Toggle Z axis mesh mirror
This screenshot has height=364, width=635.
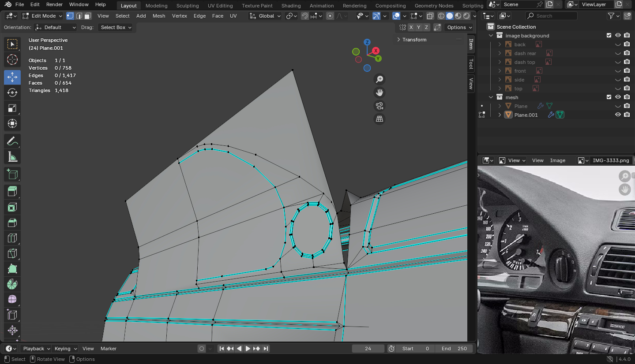tap(426, 27)
